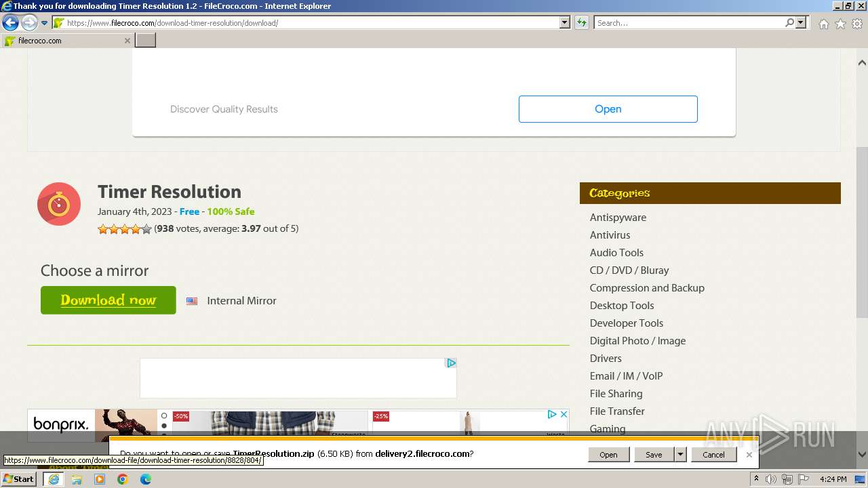Show hidden system tray icons

pos(756,479)
